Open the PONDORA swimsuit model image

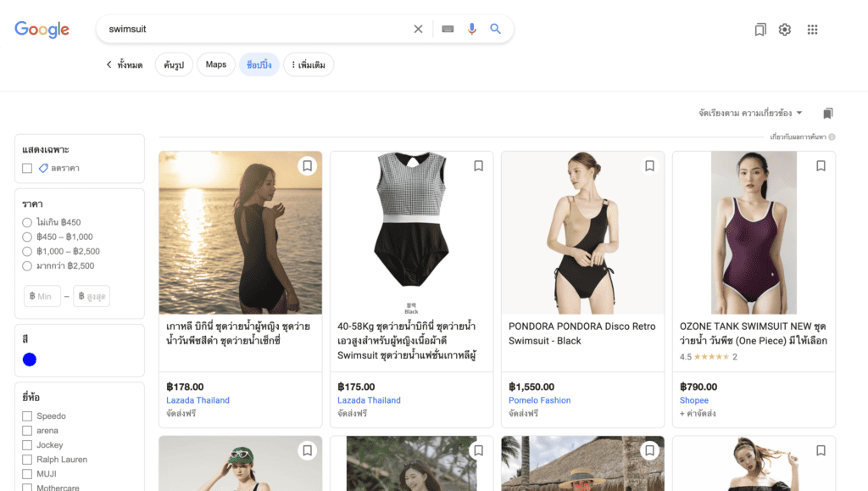pyautogui.click(x=582, y=232)
